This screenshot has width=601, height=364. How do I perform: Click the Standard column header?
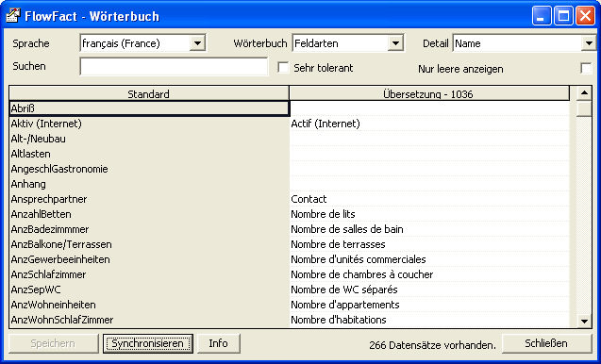(x=149, y=94)
